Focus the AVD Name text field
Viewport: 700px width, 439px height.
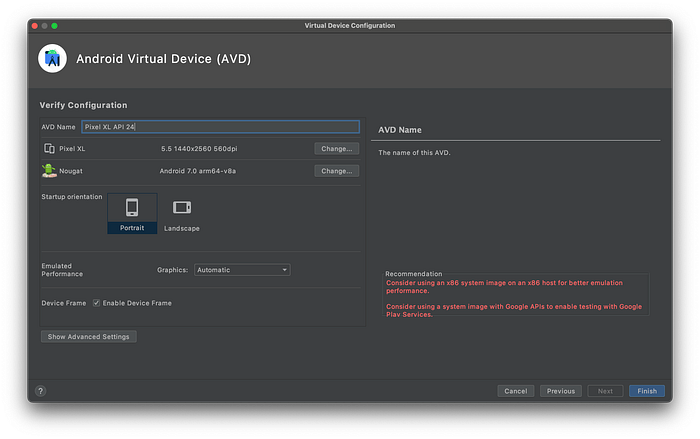[221, 127]
